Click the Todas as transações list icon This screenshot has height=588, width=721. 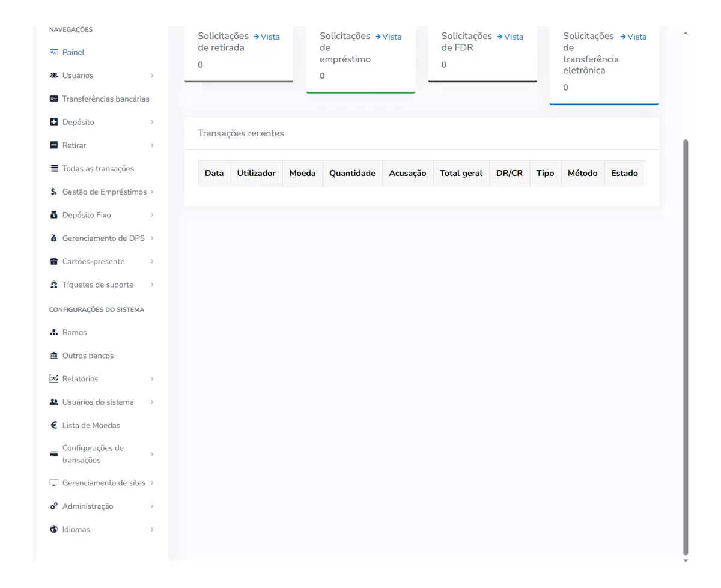[53, 169]
